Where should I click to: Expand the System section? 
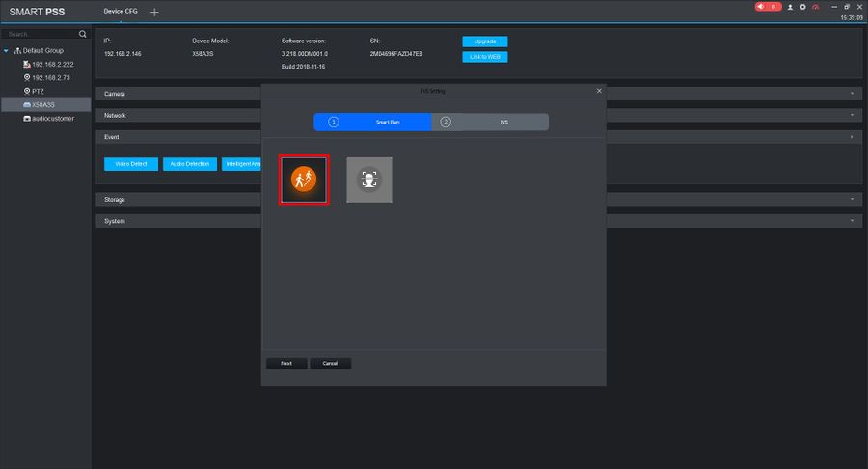tap(852, 221)
